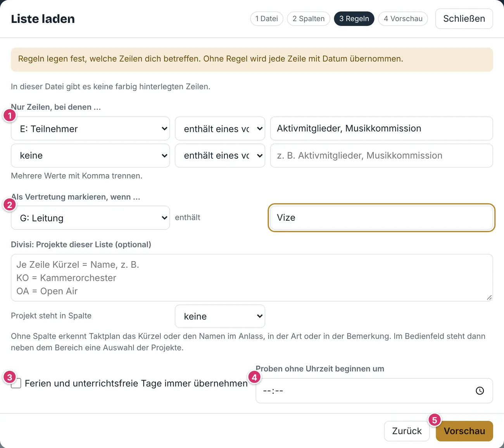Click the Divisi projects text area
Screen dimensions: 504x448
252,278
